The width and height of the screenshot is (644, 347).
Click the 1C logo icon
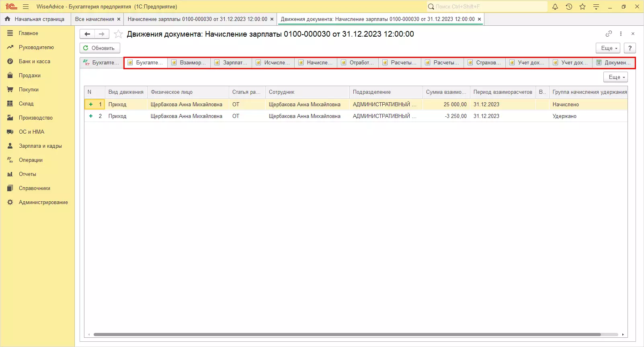click(11, 6)
